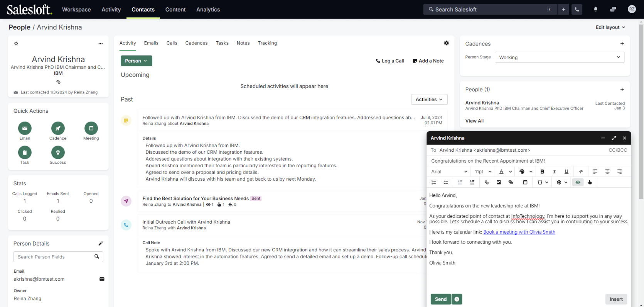Open Content in top navigation

click(175, 9)
